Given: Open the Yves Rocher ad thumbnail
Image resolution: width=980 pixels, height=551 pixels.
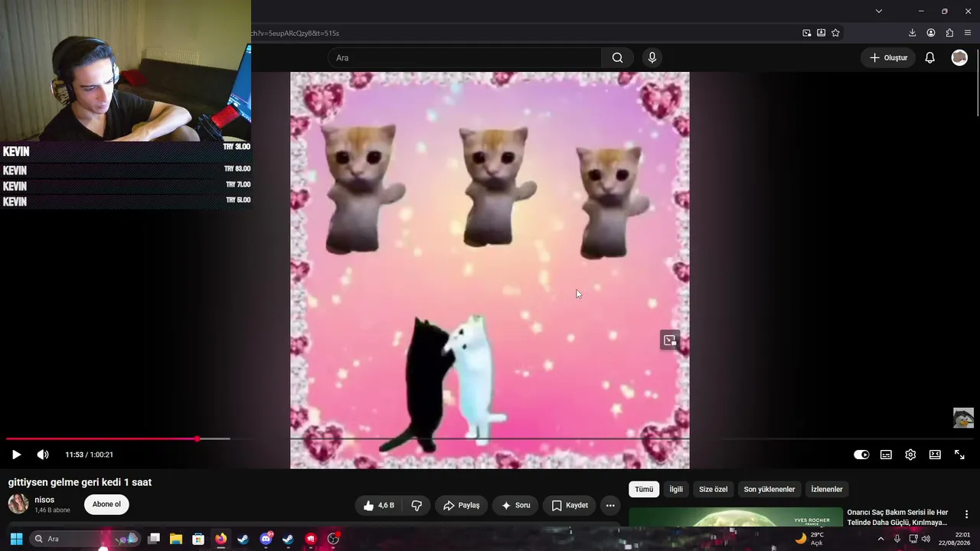Looking at the screenshot, I should [735, 518].
